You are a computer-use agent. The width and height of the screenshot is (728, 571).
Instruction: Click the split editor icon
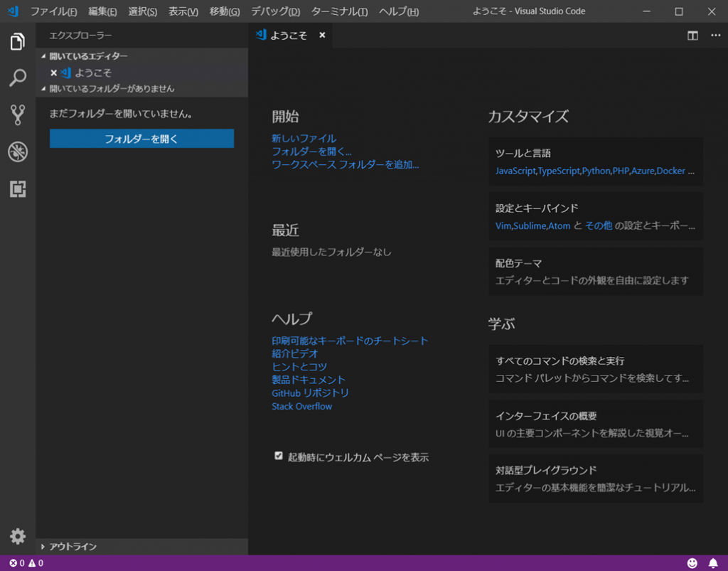692,36
